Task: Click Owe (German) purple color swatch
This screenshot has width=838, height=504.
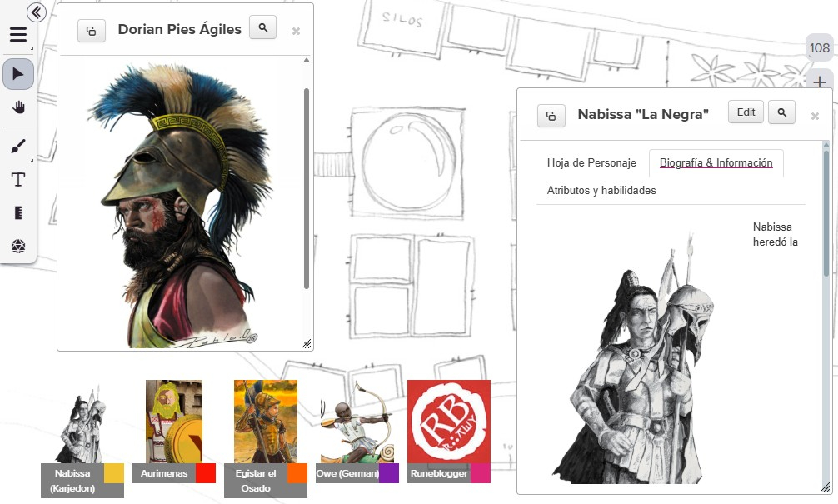Action: pyautogui.click(x=389, y=473)
